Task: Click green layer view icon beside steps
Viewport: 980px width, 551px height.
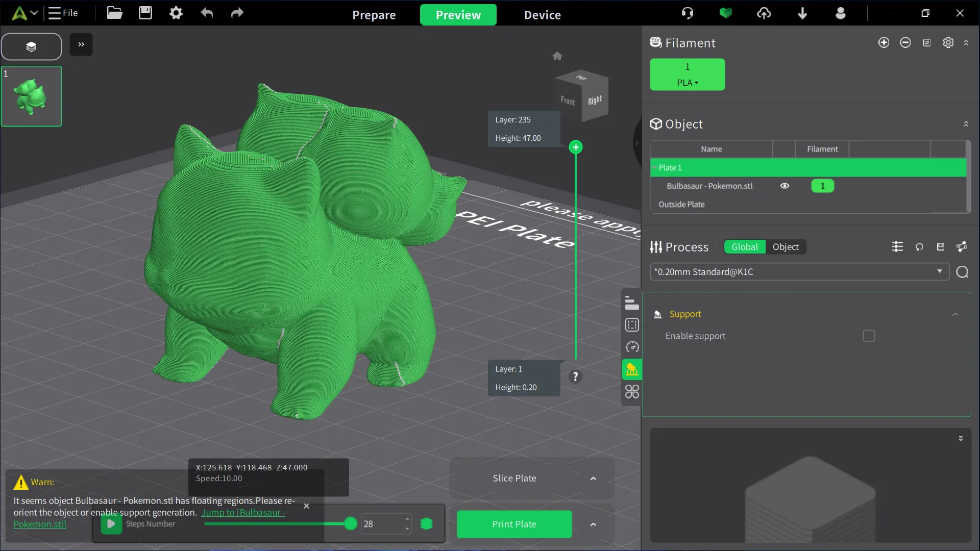Action: click(426, 524)
